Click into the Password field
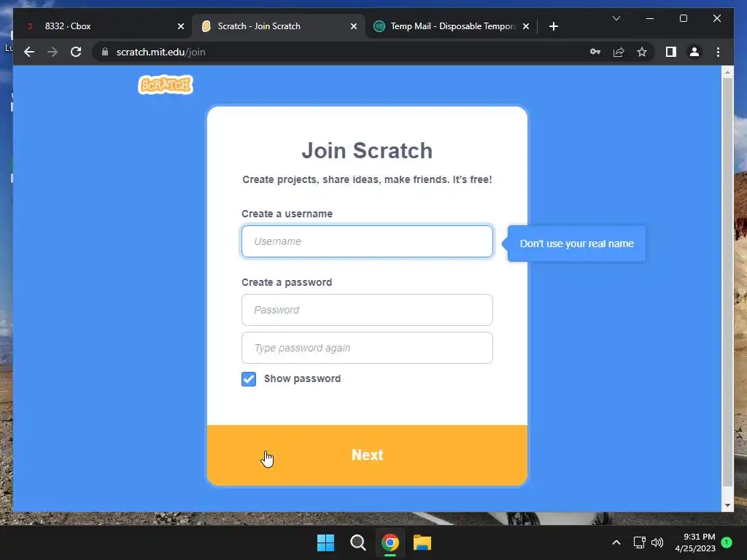Screen dimensions: 747x560 point(367,310)
